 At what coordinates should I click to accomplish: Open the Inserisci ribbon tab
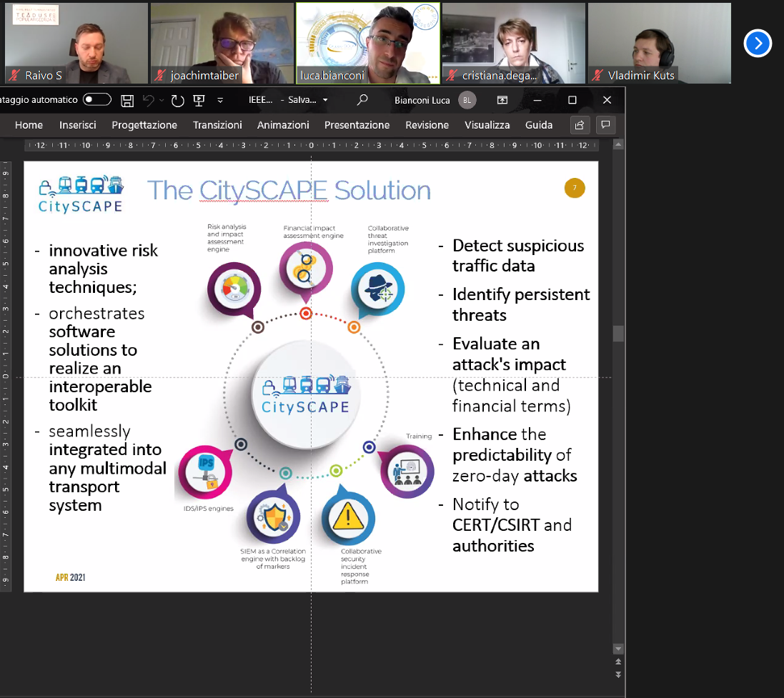[77, 125]
